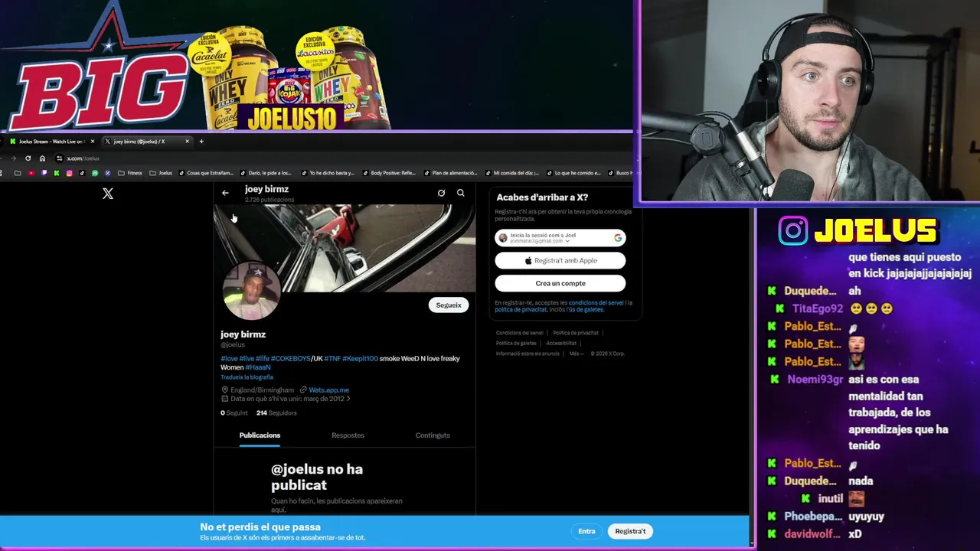Open the 'Body Positive: Refle...' bookmark
The height and width of the screenshot is (551, 980).
390,173
